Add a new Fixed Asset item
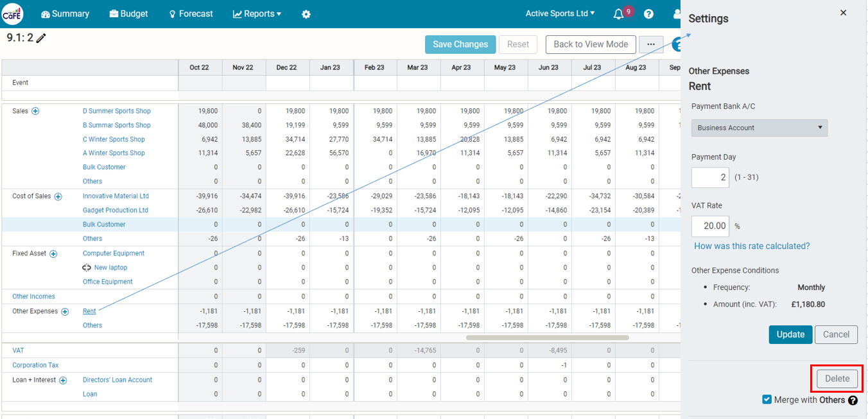Screen dimensions: 868x419 click(53, 254)
